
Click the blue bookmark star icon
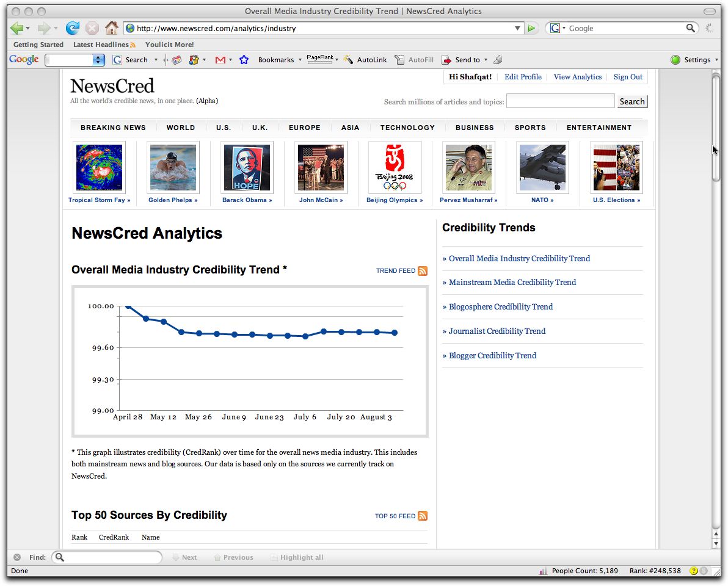[244, 60]
